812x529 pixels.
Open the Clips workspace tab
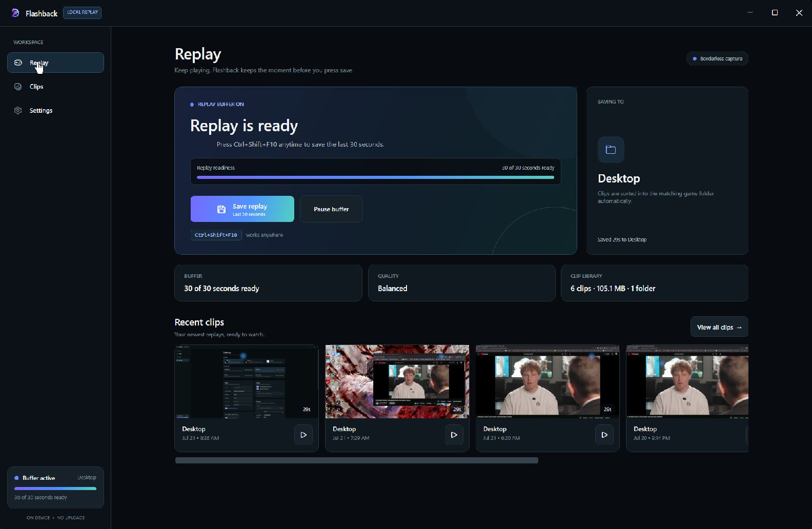click(x=55, y=86)
